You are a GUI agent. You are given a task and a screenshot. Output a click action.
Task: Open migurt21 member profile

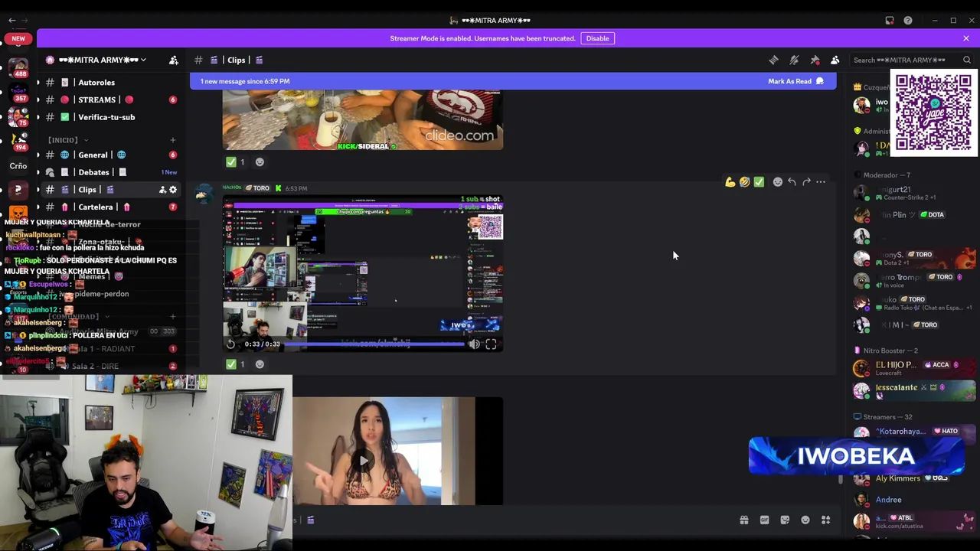(x=914, y=193)
